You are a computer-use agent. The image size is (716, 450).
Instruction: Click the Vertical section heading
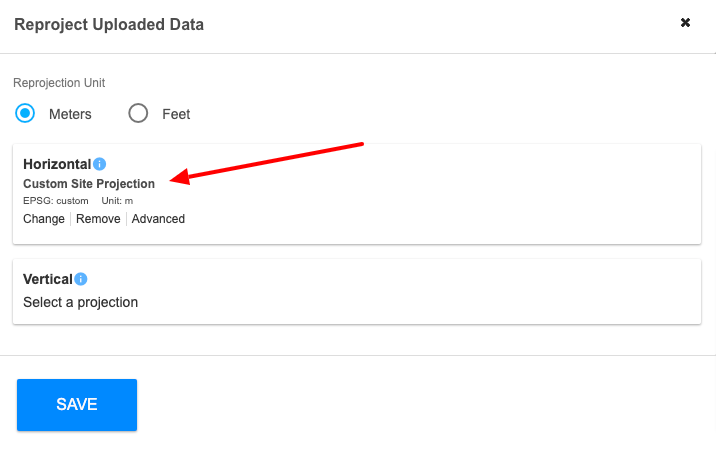[x=48, y=279]
